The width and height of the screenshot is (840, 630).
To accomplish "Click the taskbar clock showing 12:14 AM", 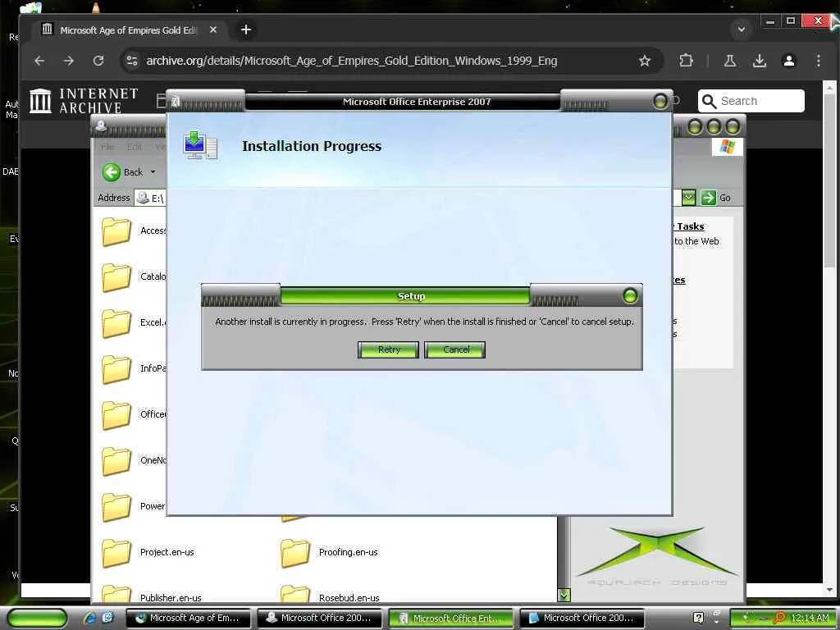I will click(x=810, y=618).
